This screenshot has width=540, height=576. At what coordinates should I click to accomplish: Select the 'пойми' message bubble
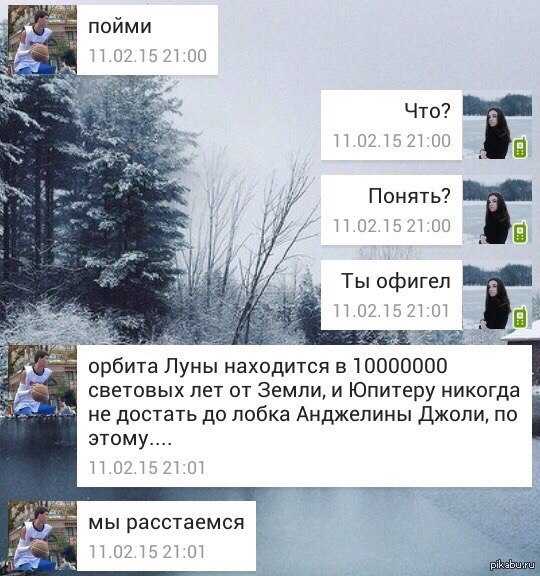coord(147,40)
